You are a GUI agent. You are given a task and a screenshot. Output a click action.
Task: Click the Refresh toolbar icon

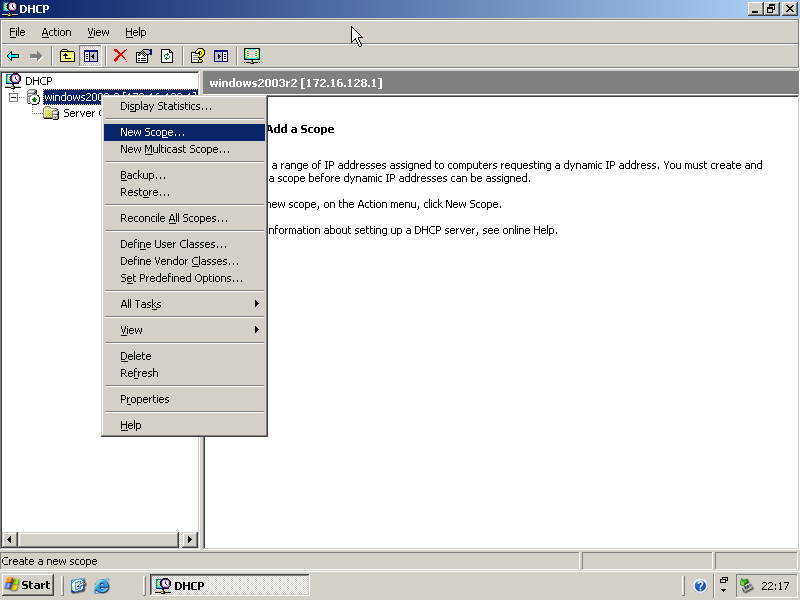coord(167,56)
